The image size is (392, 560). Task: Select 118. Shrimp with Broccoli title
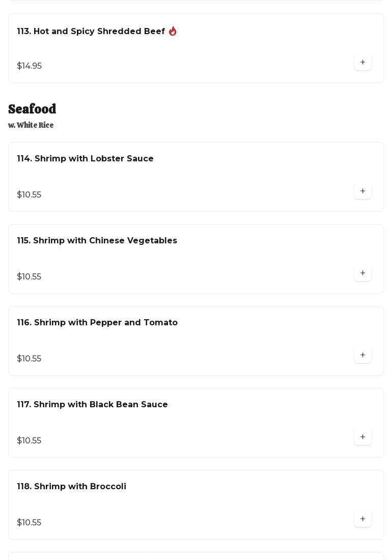pyautogui.click(x=71, y=487)
